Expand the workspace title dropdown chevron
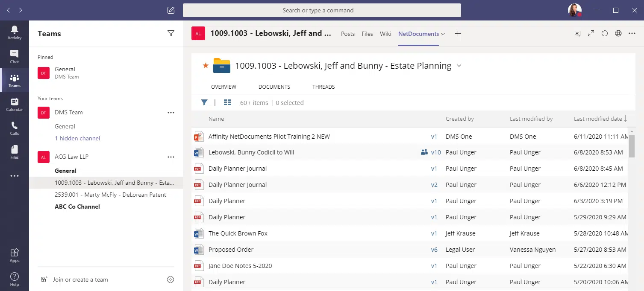644x291 pixels. (459, 66)
